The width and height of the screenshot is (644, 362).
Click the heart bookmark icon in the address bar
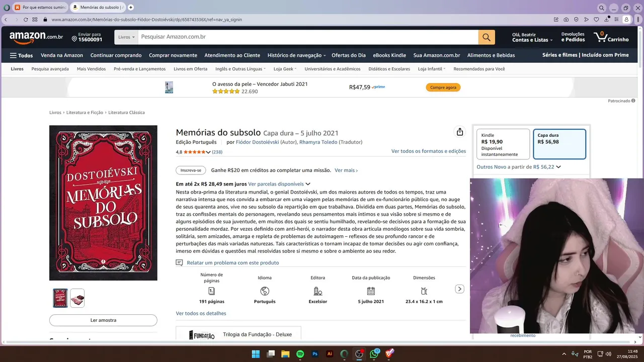pyautogui.click(x=596, y=20)
